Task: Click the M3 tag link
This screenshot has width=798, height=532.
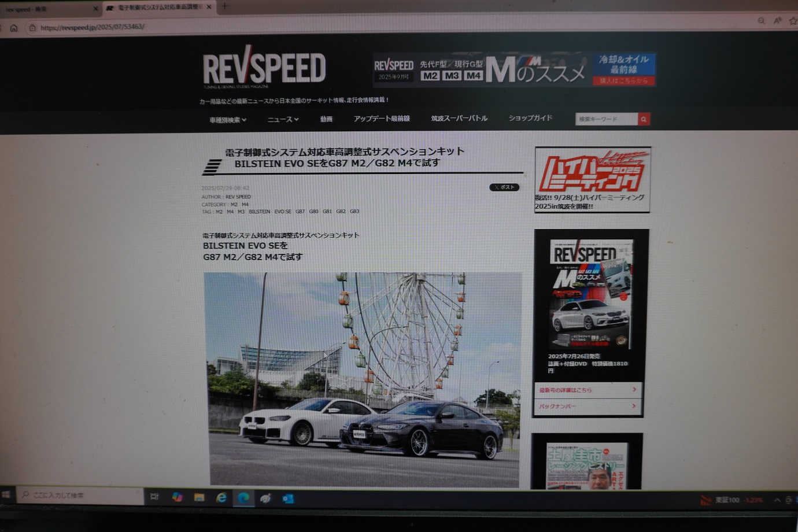Action: [x=241, y=212]
